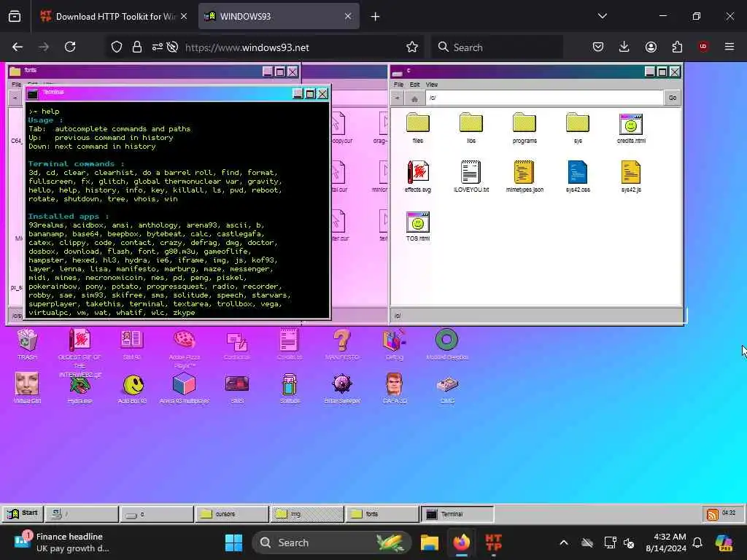Click the Go button in c window
747x560 pixels.
(x=672, y=98)
